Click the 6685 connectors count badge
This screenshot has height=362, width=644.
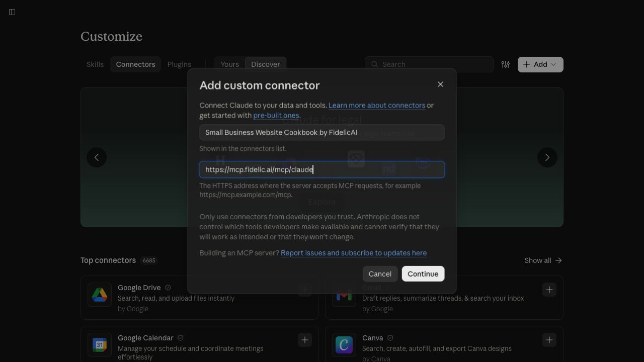click(x=149, y=260)
